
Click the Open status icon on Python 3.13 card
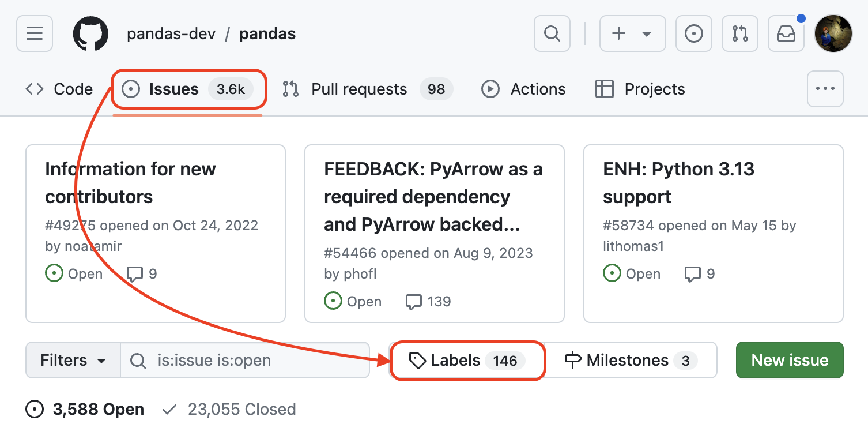point(612,273)
